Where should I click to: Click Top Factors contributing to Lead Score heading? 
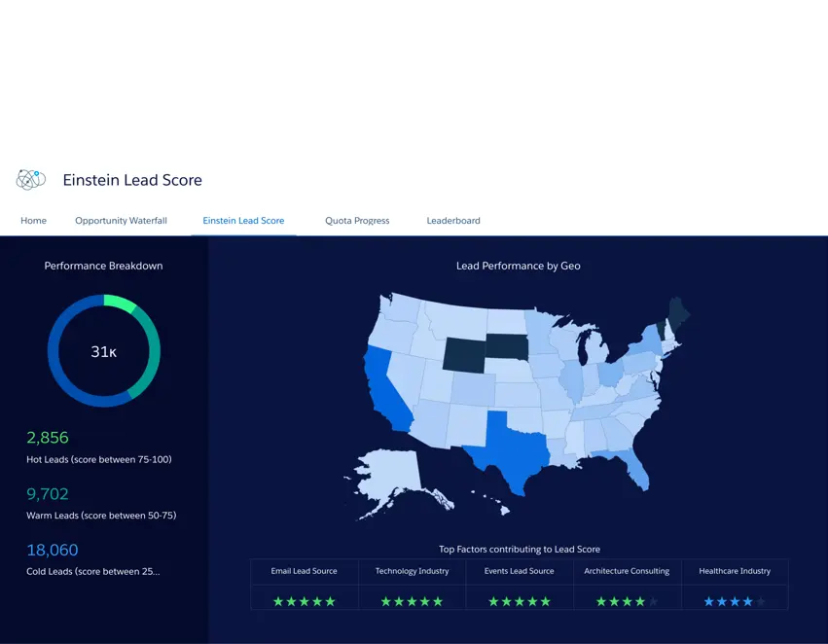(x=520, y=549)
